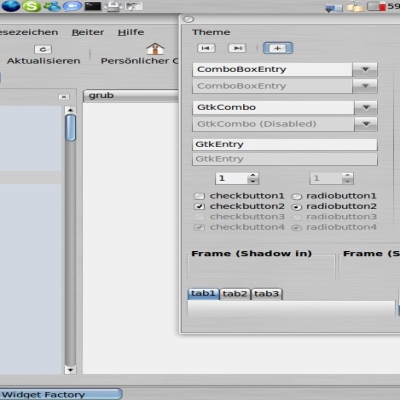Open the green Skype icon
The height and width of the screenshot is (400, 400).
[31, 6]
